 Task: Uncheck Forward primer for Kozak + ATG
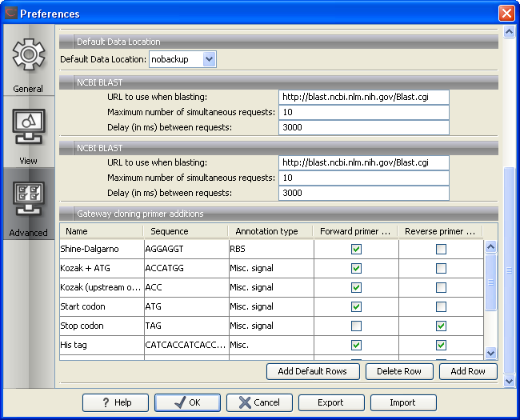coord(356,268)
